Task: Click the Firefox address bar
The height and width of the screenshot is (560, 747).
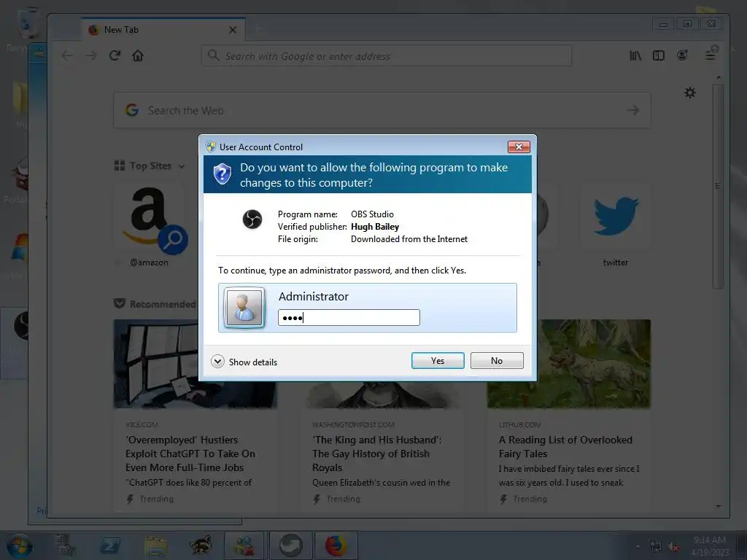Action: point(387,55)
